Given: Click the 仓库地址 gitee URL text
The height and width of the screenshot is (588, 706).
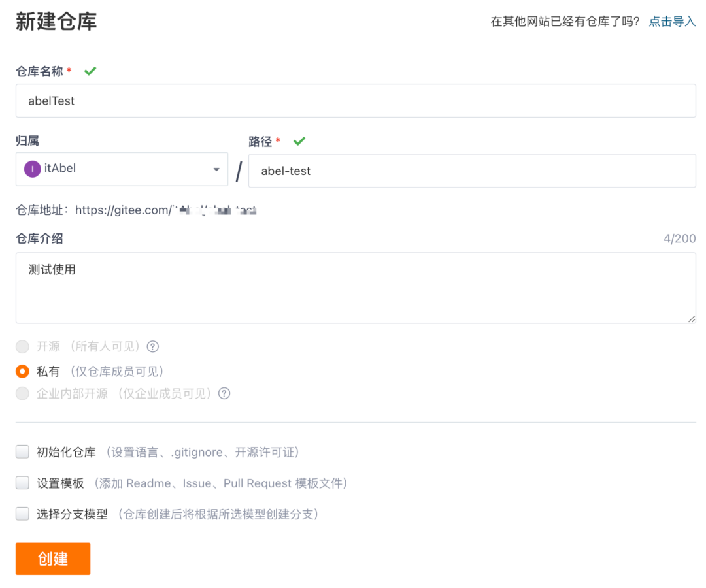Looking at the screenshot, I should (166, 210).
